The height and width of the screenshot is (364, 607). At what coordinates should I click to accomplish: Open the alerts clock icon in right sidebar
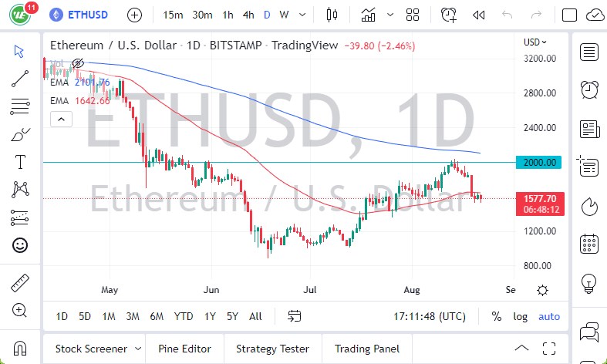[x=590, y=89]
